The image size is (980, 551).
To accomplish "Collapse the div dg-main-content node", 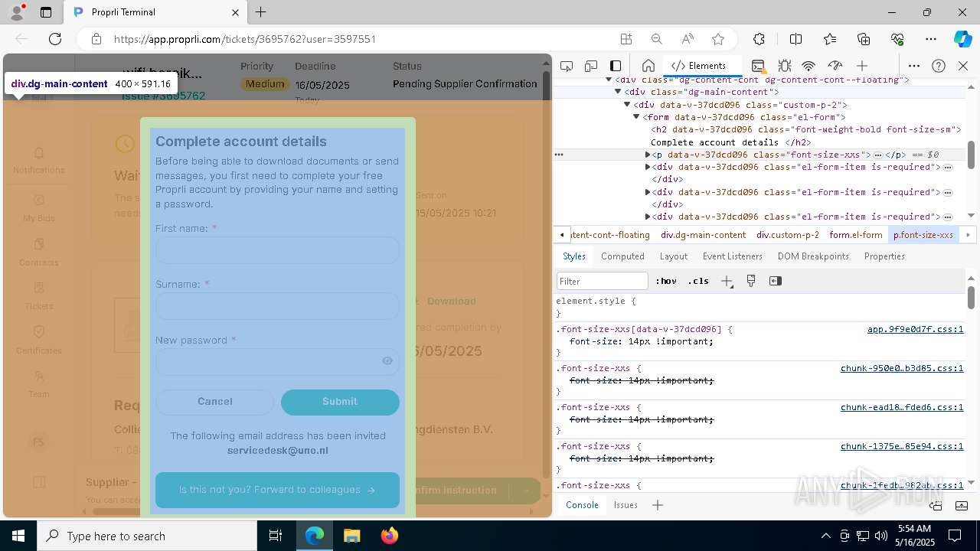I will [x=618, y=92].
